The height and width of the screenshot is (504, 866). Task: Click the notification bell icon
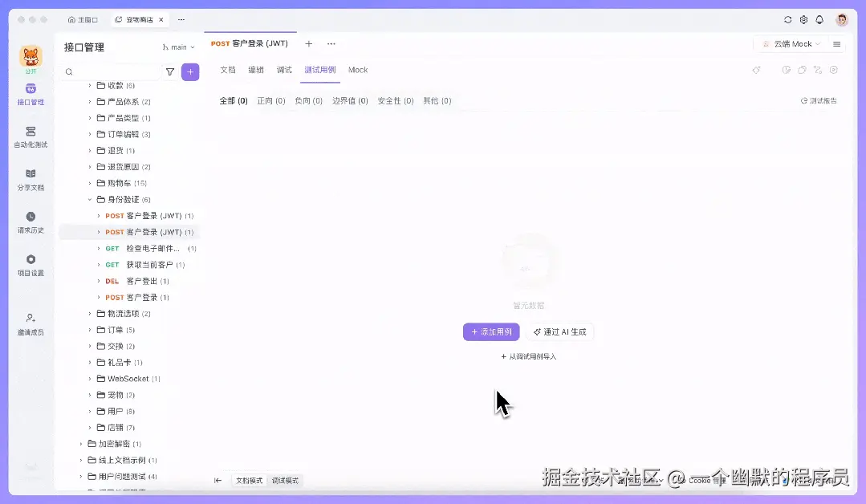(x=819, y=19)
